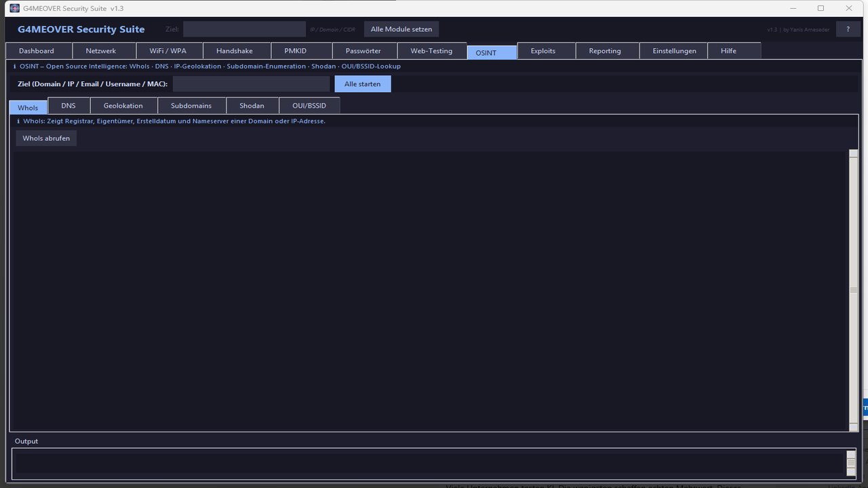Select the Shodan sub-tab
The image size is (868, 488).
tap(252, 106)
